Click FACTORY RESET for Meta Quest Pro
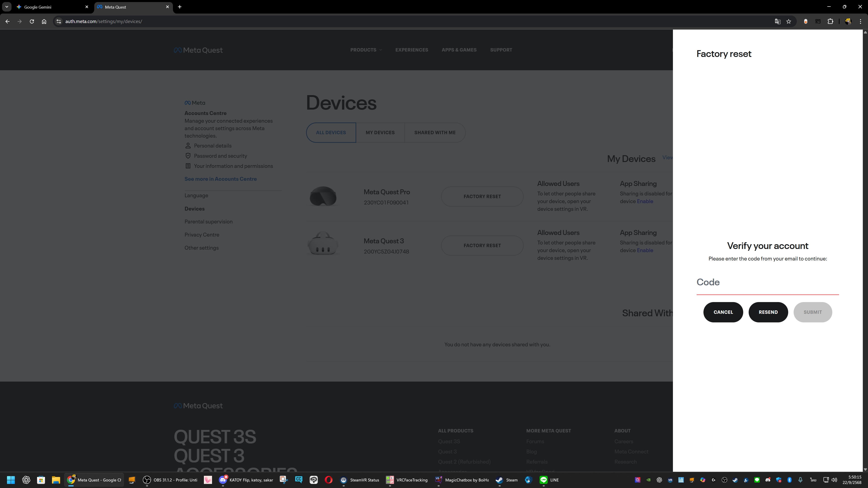The image size is (868, 488). point(482,196)
